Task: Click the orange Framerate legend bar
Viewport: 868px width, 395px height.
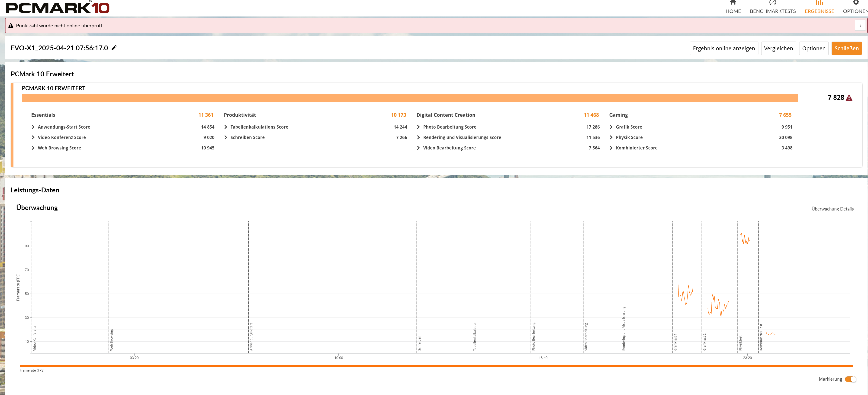Action: 436,366
